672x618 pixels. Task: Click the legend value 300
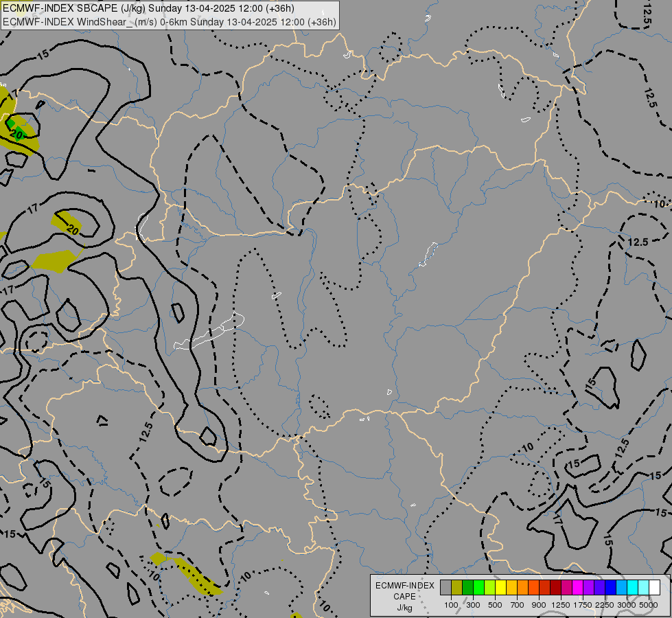pos(473,605)
